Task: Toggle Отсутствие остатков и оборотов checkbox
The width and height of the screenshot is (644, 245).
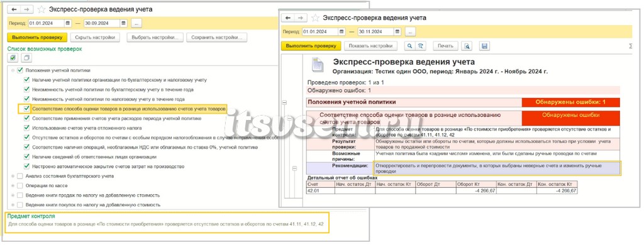Action: tap(26, 138)
